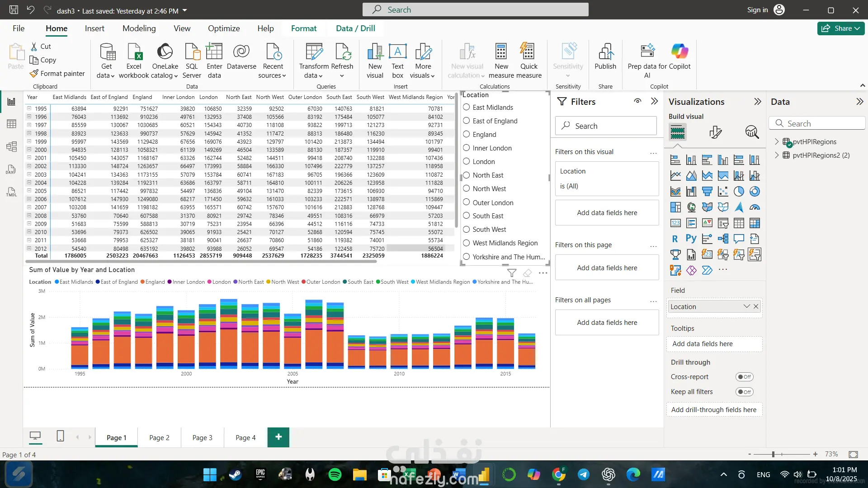The image size is (868, 488).
Task: Collapse the Visualizations pane
Action: pyautogui.click(x=758, y=102)
